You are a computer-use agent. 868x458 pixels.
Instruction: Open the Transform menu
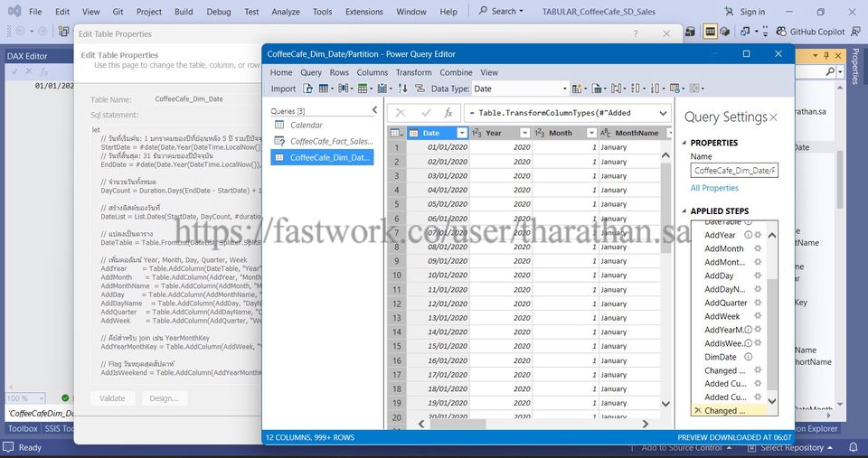coord(413,72)
